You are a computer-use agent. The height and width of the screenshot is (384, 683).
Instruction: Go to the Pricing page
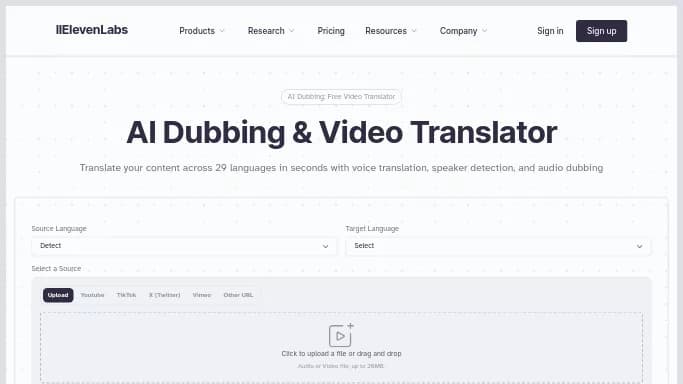(331, 31)
